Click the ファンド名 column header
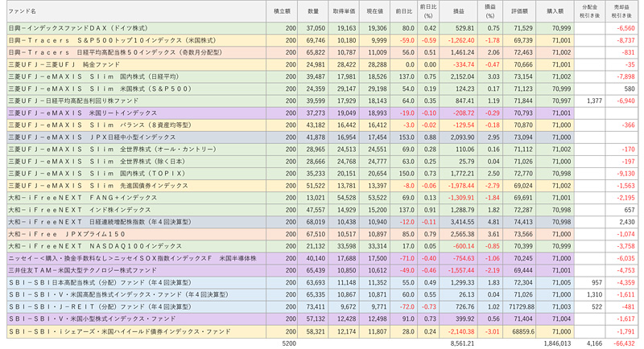 [23, 11]
